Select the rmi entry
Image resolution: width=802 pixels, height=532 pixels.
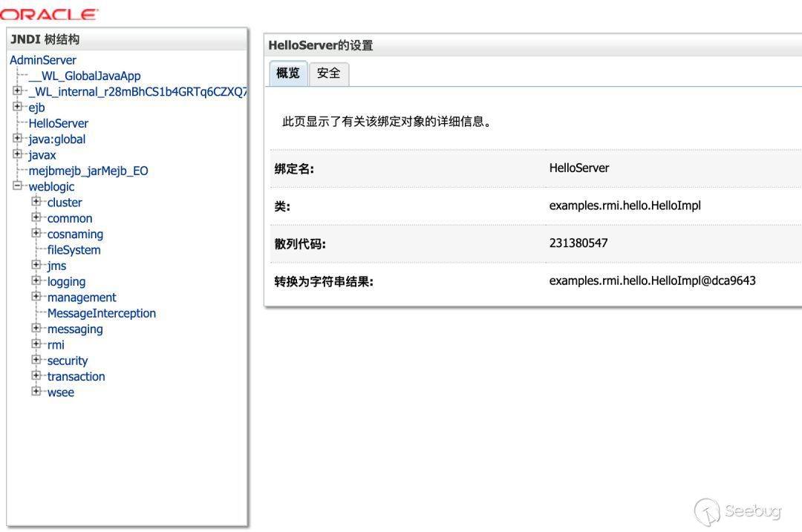[56, 346]
